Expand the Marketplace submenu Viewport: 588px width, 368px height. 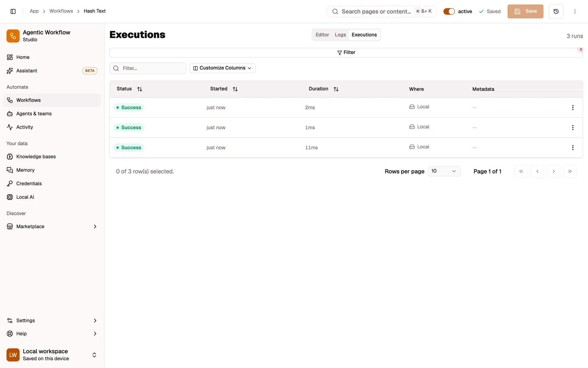[x=95, y=226]
